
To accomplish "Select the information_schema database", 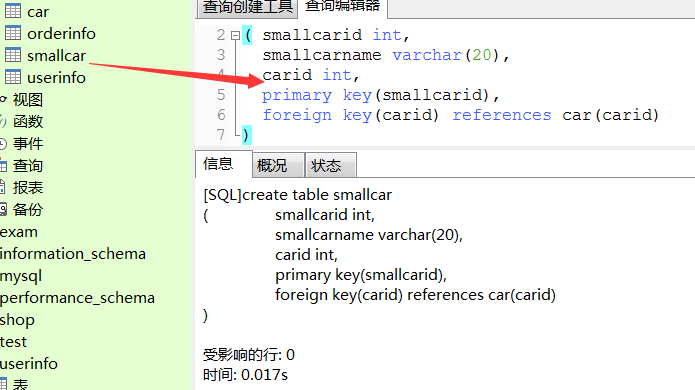I will (x=73, y=254).
